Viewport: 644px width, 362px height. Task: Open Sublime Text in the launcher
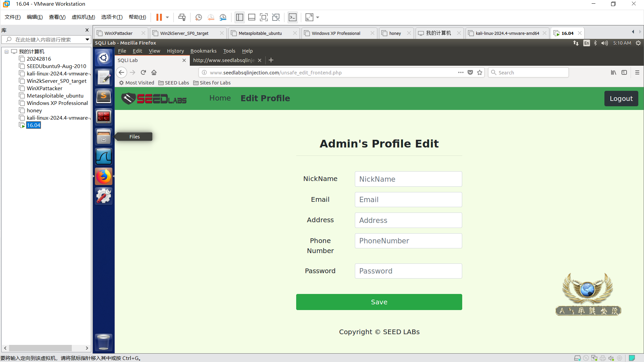pos(103,97)
